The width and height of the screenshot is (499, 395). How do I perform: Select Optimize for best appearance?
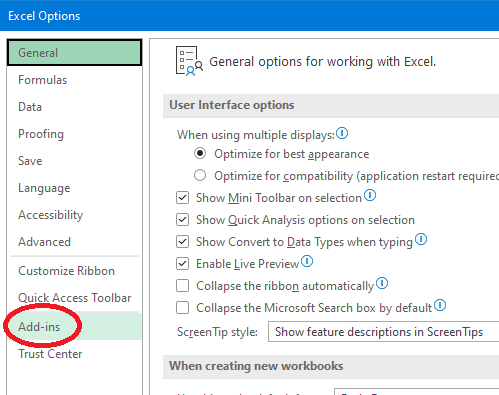200,153
